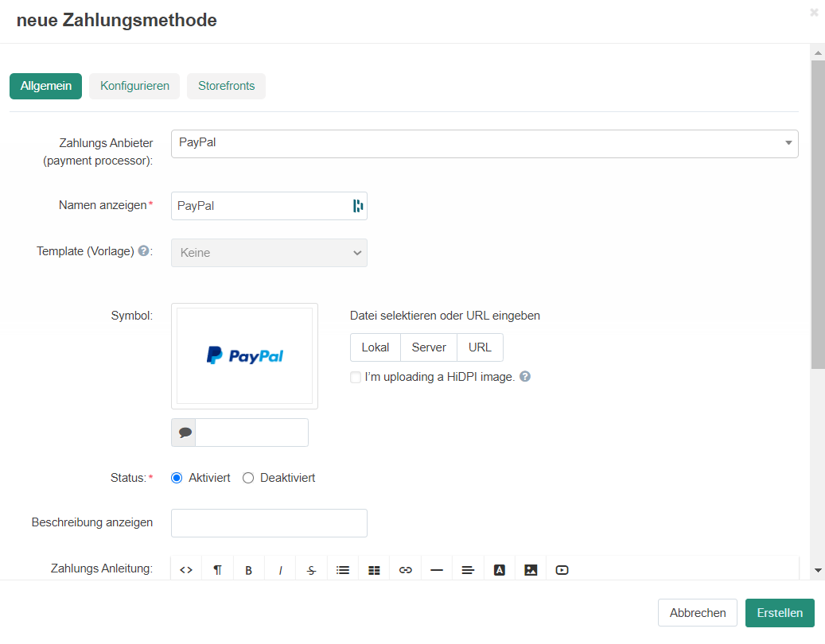Image resolution: width=825 pixels, height=644 pixels.
Task: Click the Abbrechen button
Action: coord(698,613)
